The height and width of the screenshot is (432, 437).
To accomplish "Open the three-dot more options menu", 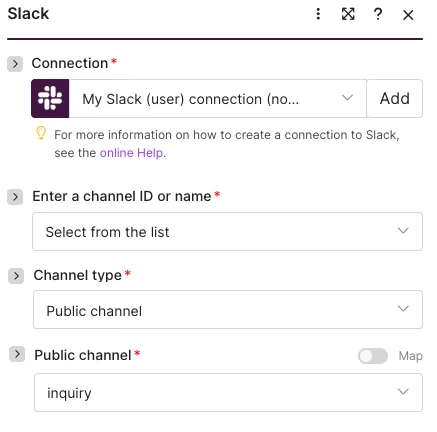I will coord(318,14).
